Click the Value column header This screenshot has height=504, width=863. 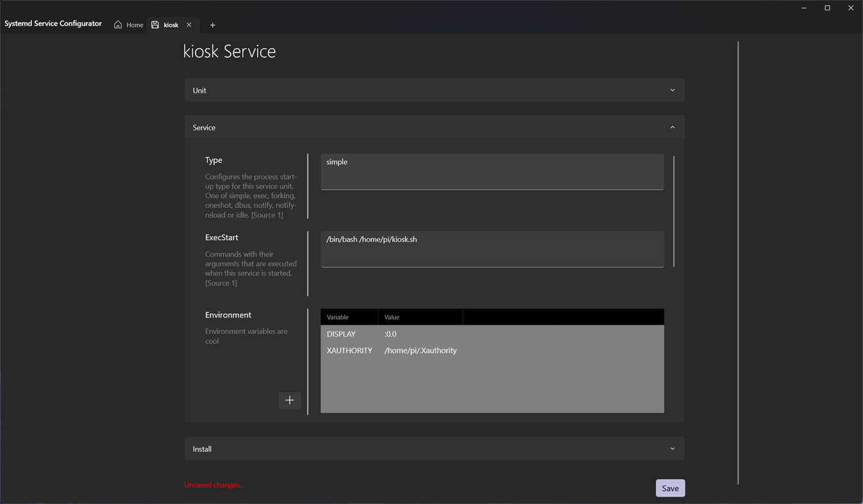tap(420, 317)
